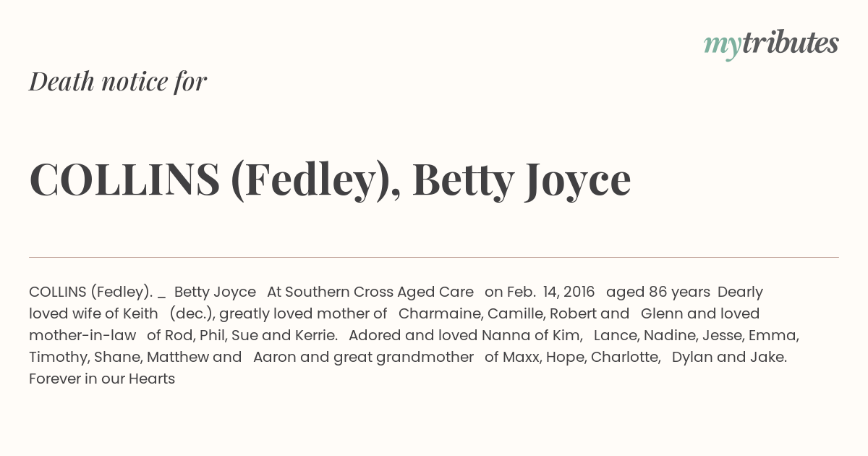868x456 pixels.
Task: Click the words 'wife of Keith'
Action: coord(114,313)
